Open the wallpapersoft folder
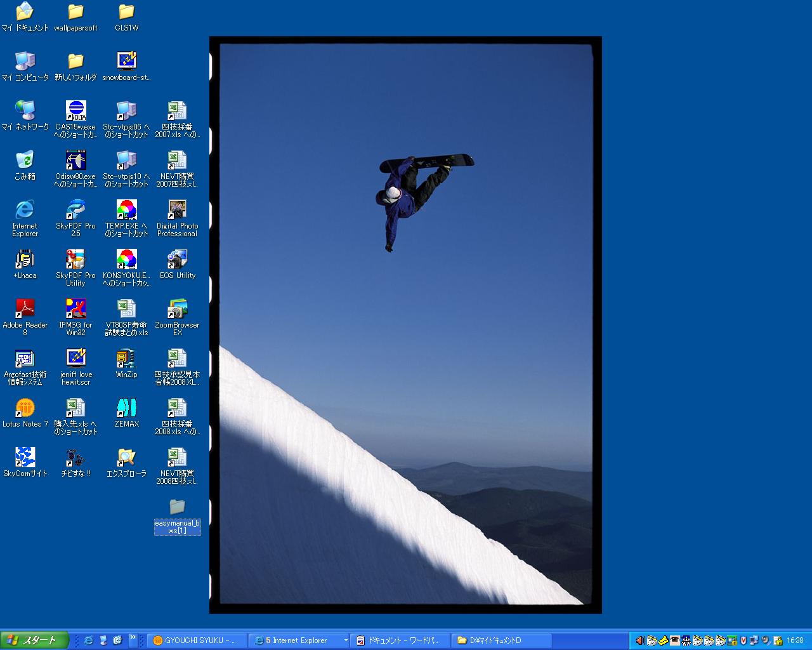812x650 pixels. click(x=75, y=17)
